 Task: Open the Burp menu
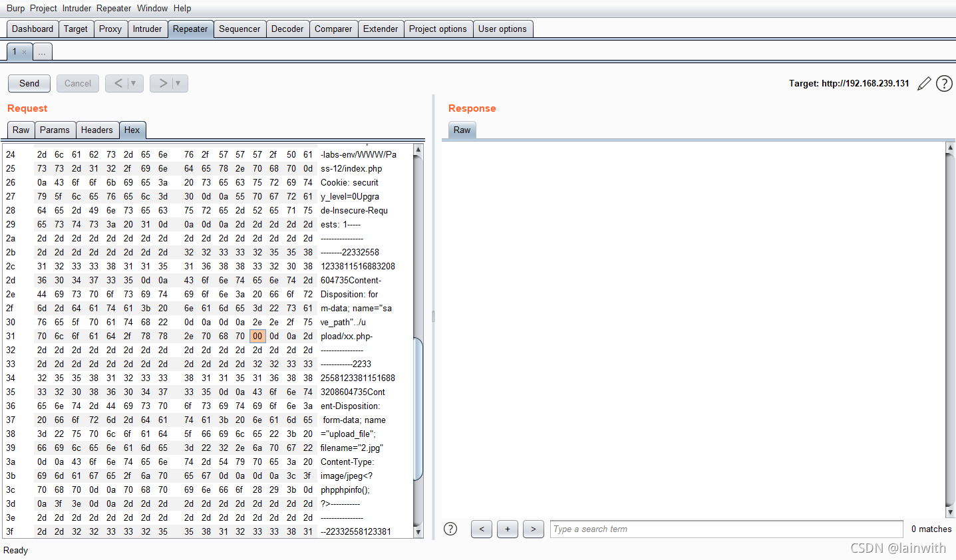15,8
